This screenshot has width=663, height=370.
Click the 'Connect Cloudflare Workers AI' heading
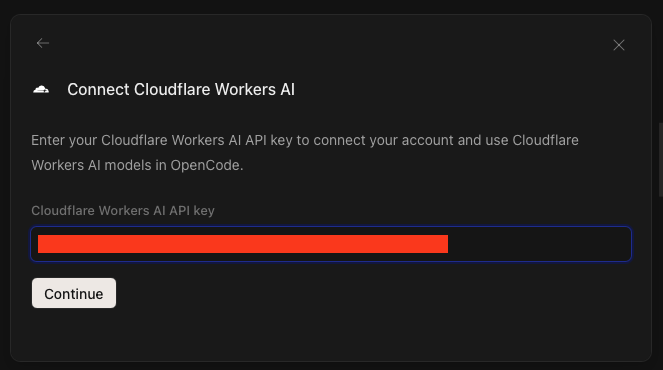tap(181, 90)
